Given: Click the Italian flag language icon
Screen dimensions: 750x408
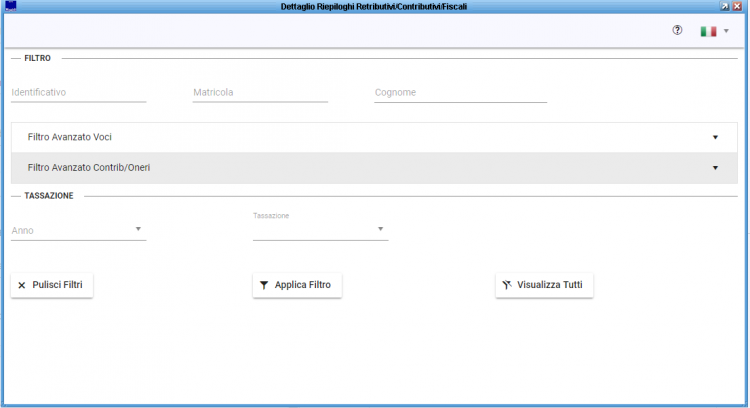Looking at the screenshot, I should pyautogui.click(x=708, y=31).
